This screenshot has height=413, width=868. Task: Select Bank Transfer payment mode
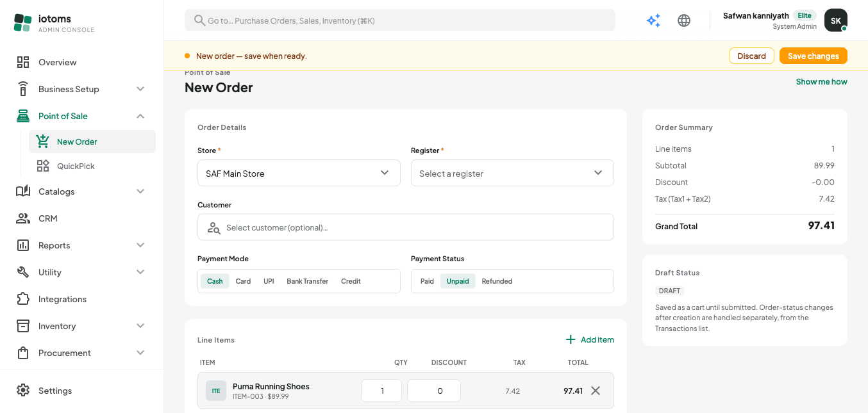pos(308,281)
